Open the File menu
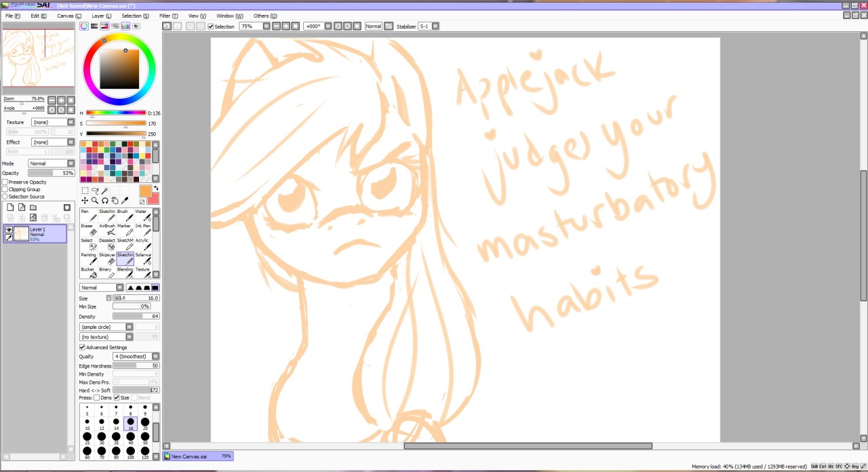 [x=13, y=16]
